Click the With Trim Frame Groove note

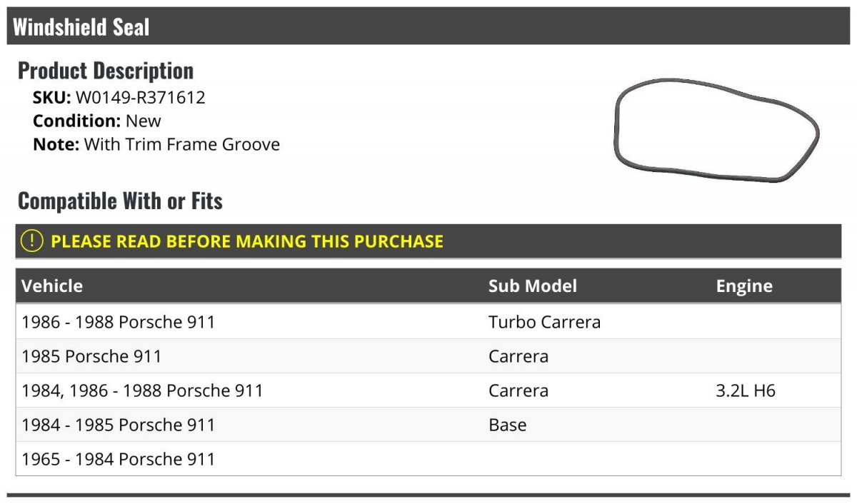coord(182,144)
